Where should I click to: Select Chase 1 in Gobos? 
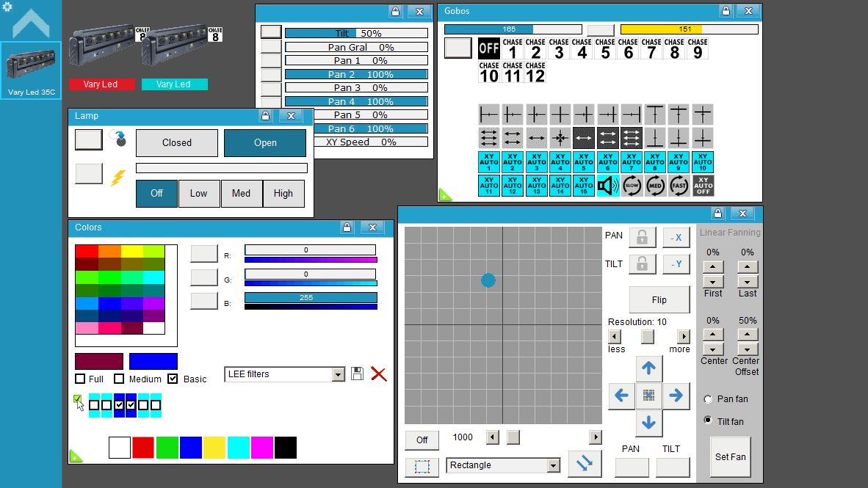click(513, 48)
